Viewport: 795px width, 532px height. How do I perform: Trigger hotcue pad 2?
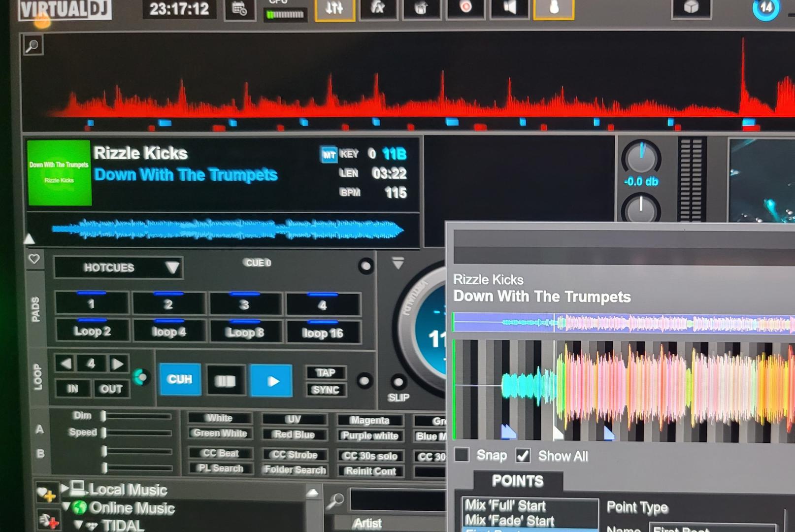[x=168, y=303]
